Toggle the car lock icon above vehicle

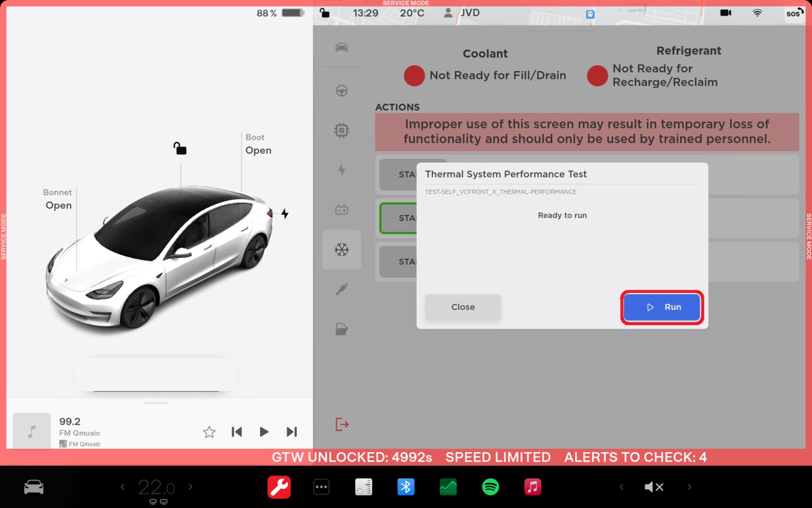(x=180, y=148)
